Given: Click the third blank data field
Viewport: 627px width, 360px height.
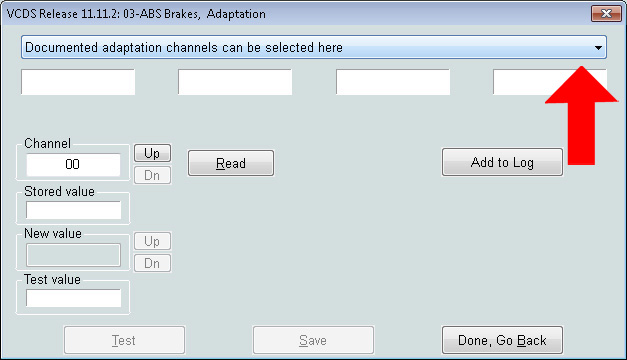Looking at the screenshot, I should pos(393,82).
